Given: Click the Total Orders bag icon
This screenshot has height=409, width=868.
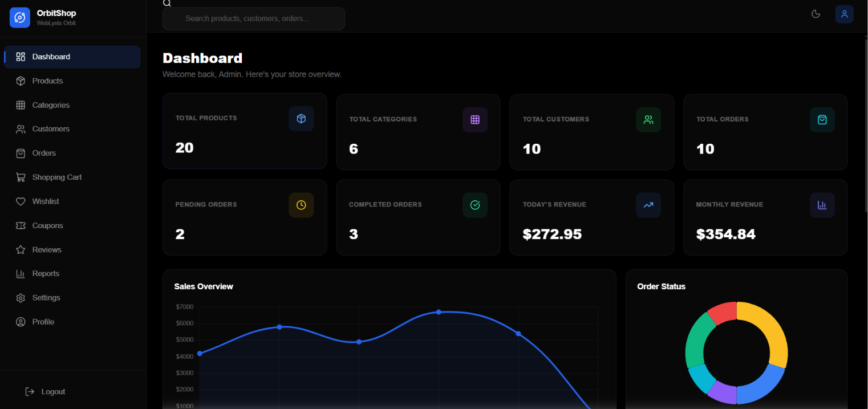Looking at the screenshot, I should click(822, 120).
